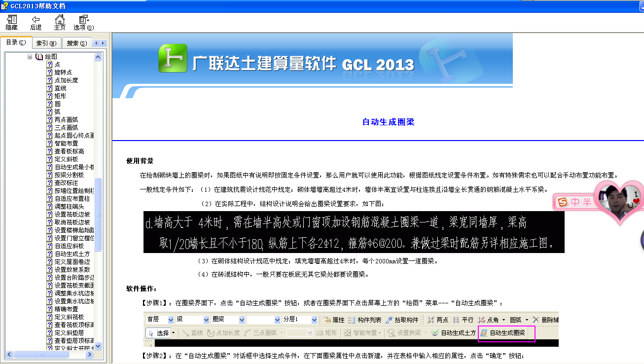Click the topic icon beside 自适应斜板
644x364 pixels.
pyautogui.click(x=49, y=246)
